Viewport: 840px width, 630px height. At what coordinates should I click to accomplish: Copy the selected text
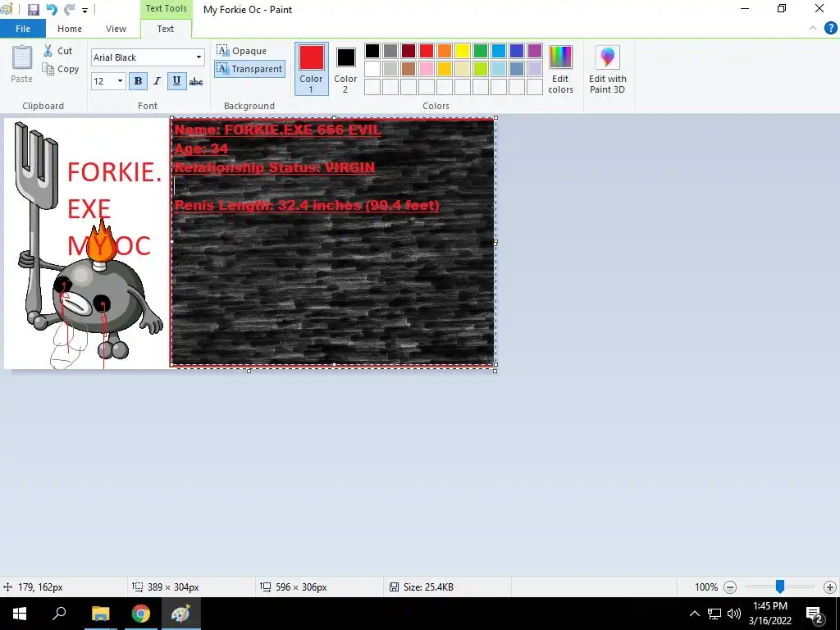tap(61, 69)
